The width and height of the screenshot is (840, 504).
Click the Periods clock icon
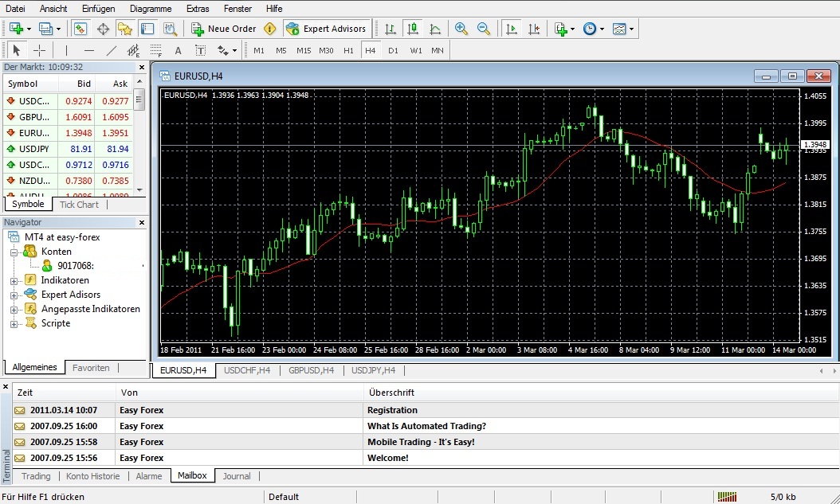coord(590,29)
